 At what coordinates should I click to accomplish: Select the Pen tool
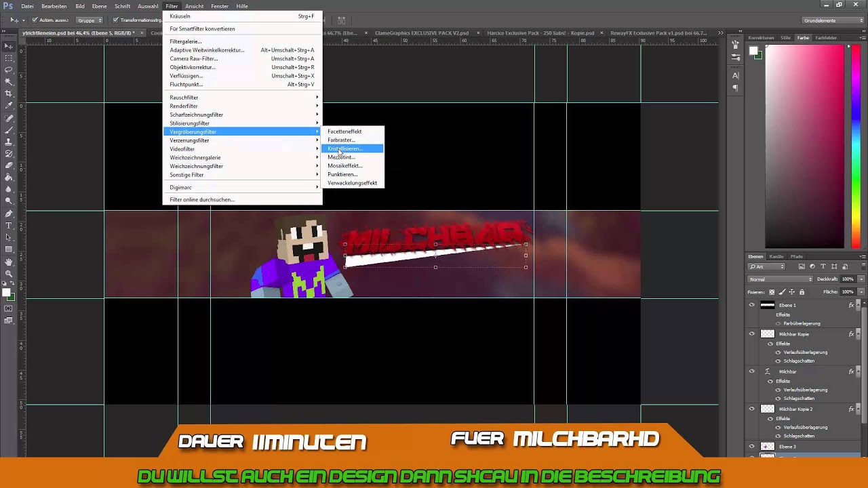(x=8, y=213)
